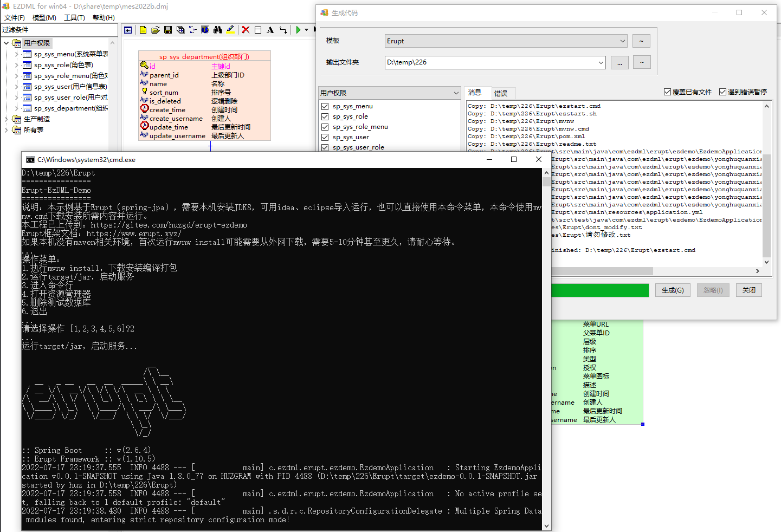Click the open folder toolbar icon

155,30
